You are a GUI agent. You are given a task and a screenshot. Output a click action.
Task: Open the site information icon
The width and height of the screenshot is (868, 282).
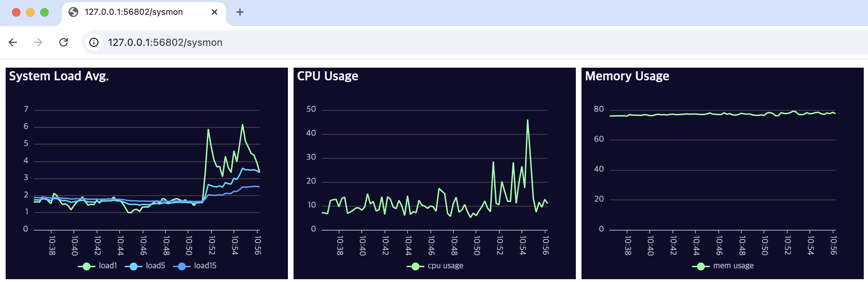pyautogui.click(x=94, y=42)
